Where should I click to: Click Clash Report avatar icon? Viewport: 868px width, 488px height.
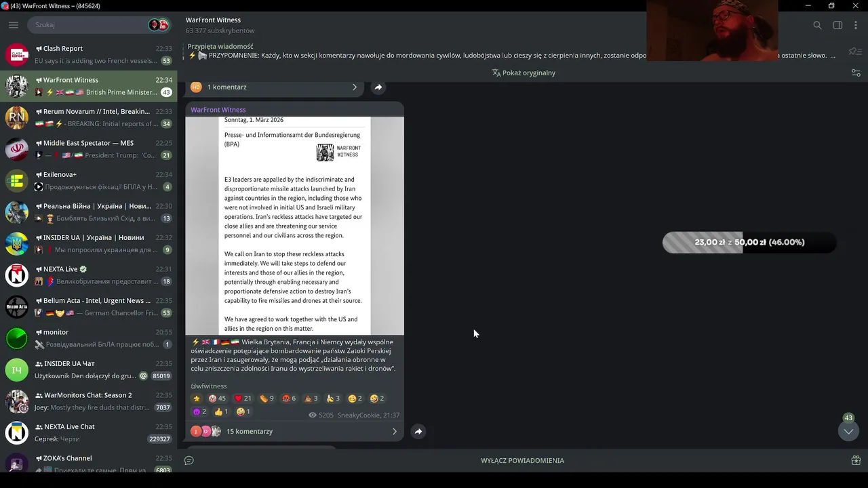pyautogui.click(x=17, y=54)
